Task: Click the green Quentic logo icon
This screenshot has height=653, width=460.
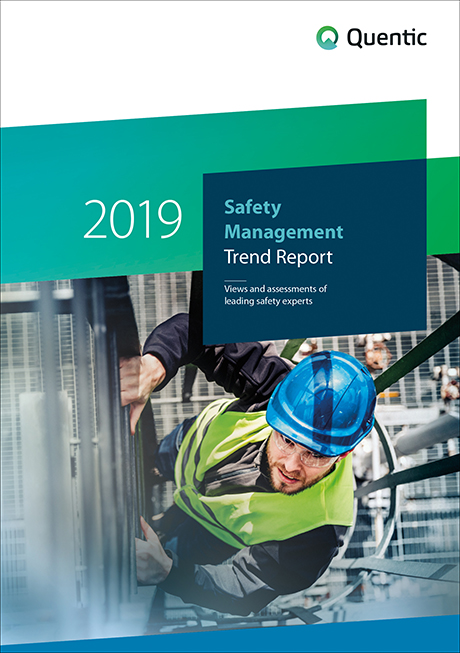Action: click(327, 38)
